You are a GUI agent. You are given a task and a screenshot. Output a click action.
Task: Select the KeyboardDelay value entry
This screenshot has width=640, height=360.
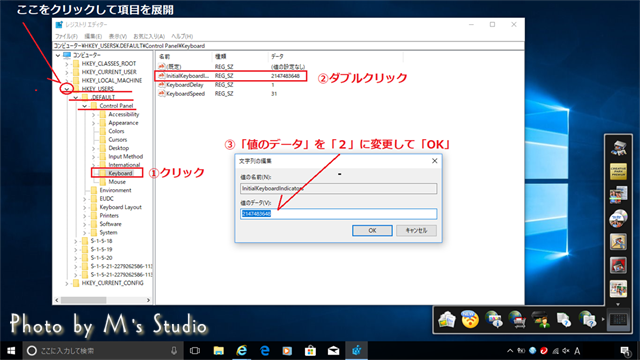pyautogui.click(x=181, y=85)
